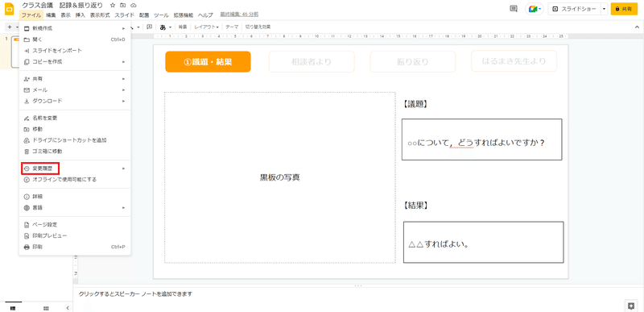
Task: Open the 配置 menu
Action: click(144, 15)
